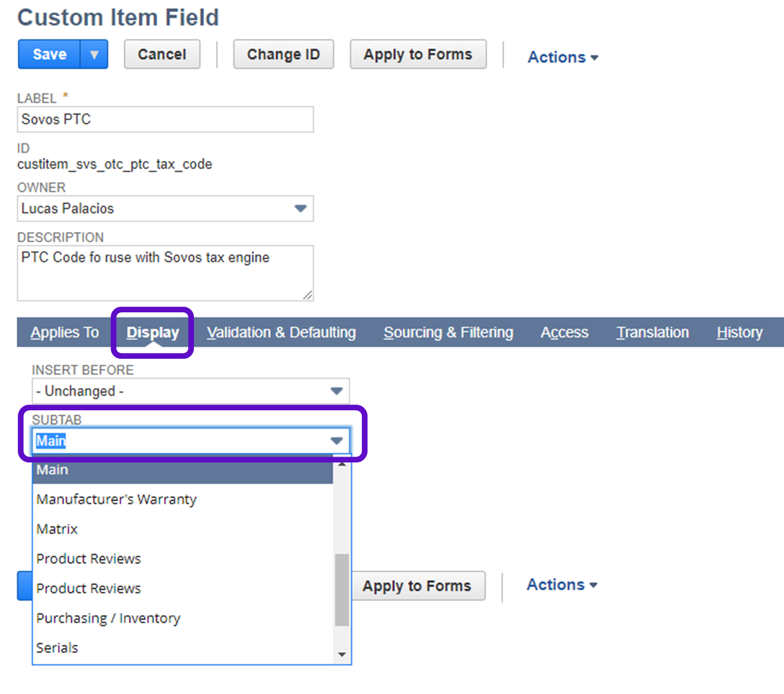This screenshot has height=694, width=784.
Task: Expand the Insert Before dropdown
Action: 336,391
